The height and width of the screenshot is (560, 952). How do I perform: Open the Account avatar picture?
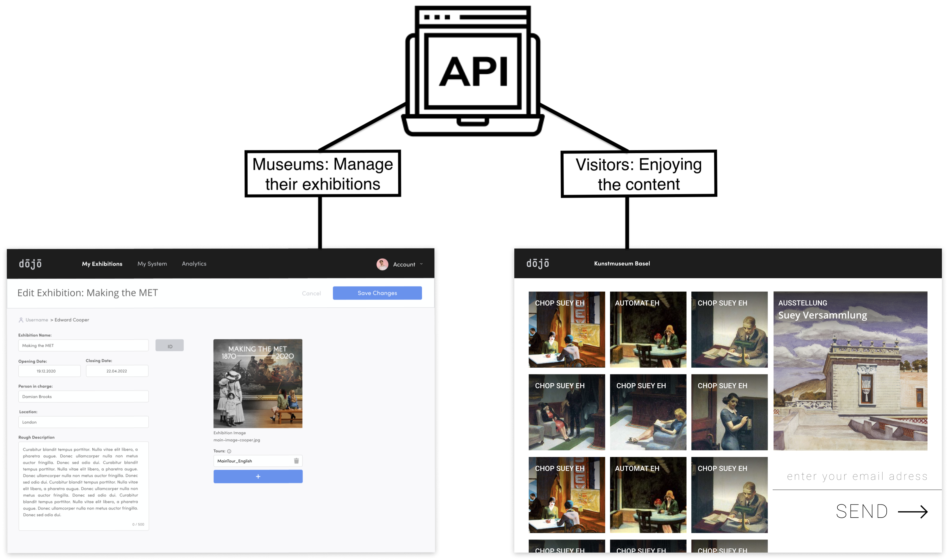382,264
